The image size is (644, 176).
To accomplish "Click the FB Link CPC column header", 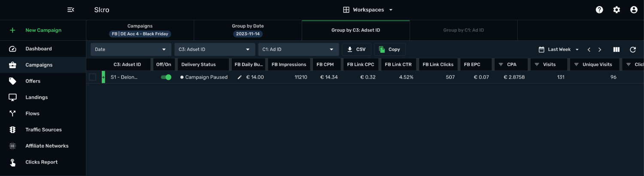I will [x=361, y=64].
